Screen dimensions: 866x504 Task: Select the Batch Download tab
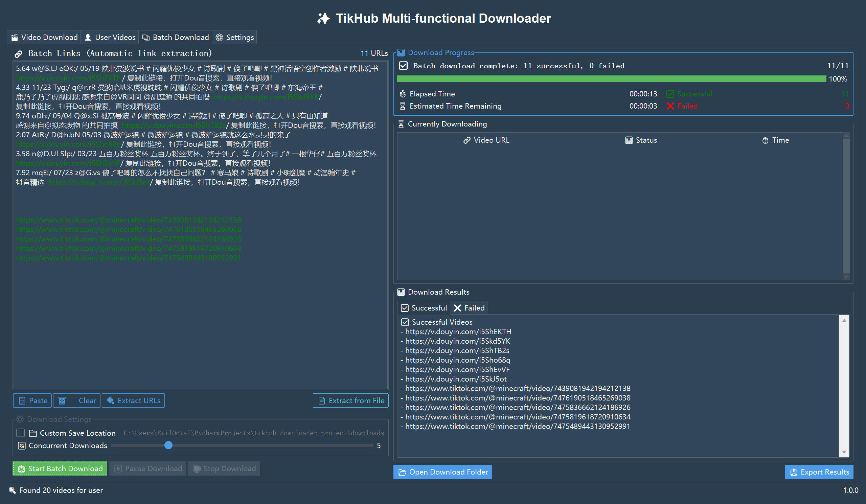pos(175,37)
